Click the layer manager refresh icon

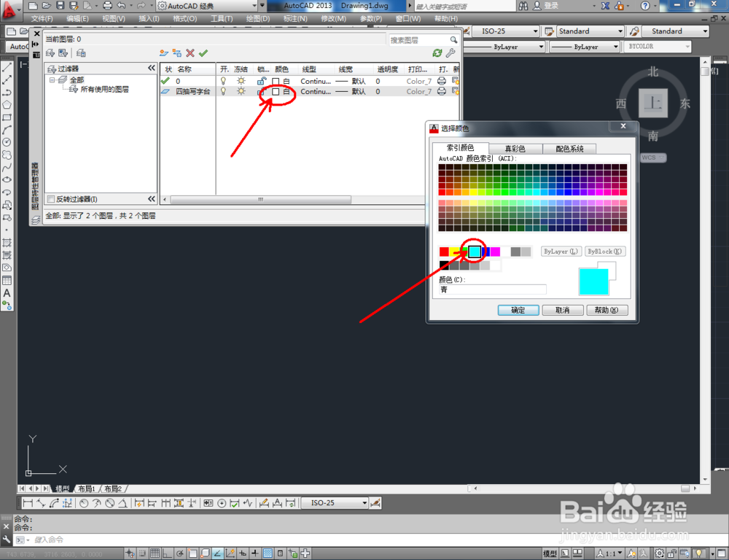pos(437,53)
